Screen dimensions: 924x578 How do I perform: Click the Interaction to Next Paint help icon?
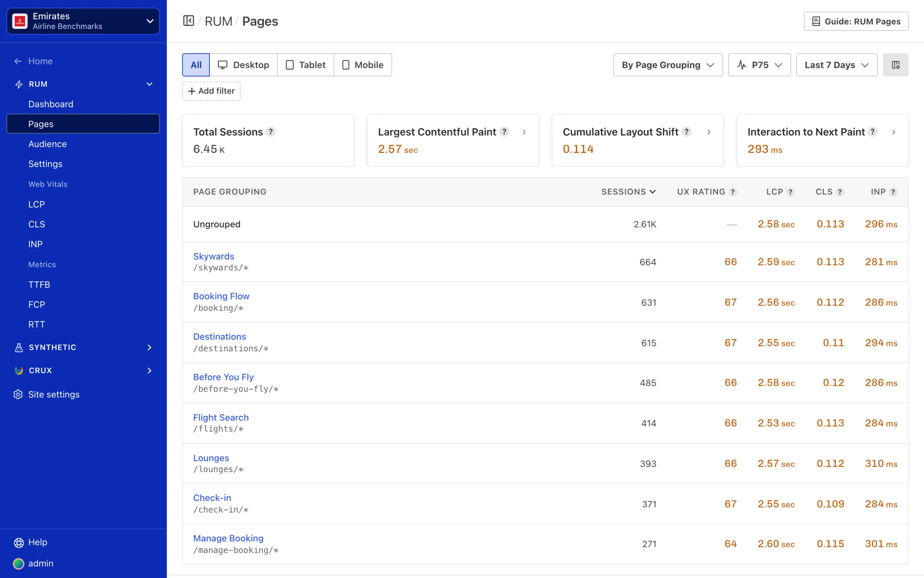tap(873, 132)
